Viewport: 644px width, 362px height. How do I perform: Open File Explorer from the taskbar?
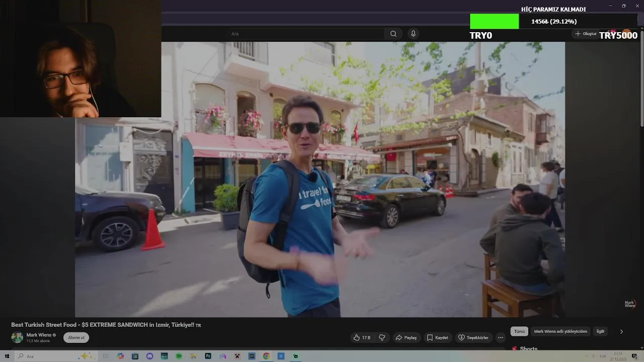[x=193, y=356]
